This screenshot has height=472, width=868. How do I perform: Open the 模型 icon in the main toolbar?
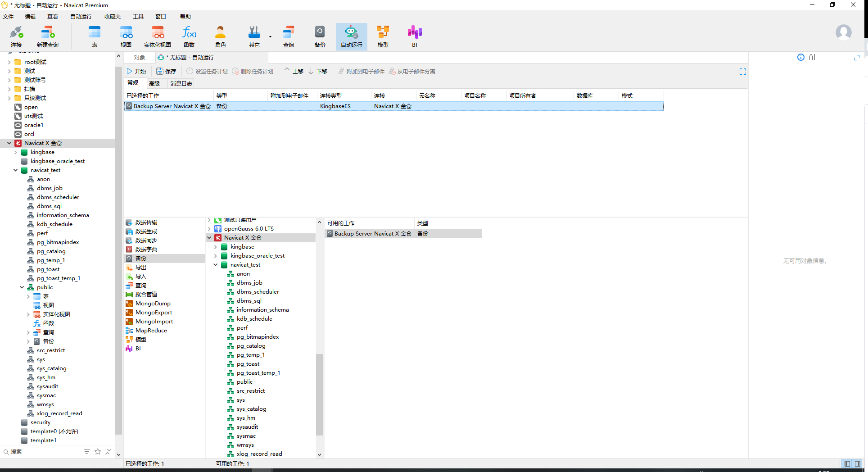[383, 36]
